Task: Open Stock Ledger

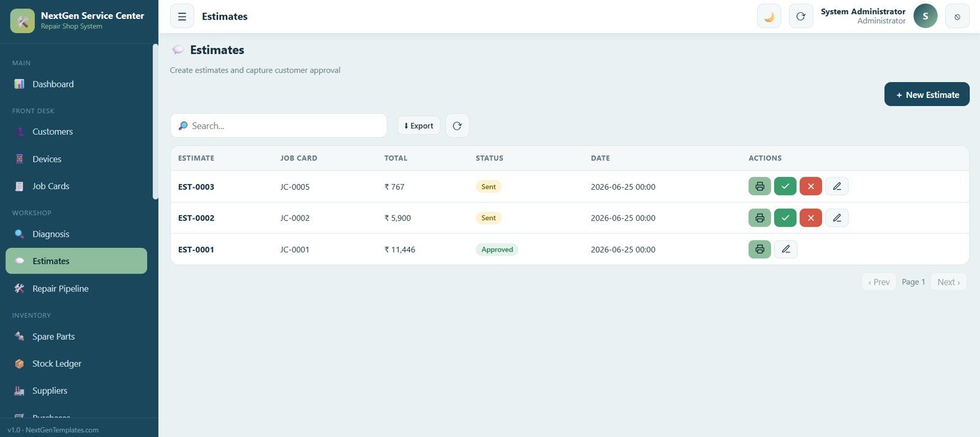Action: (76, 364)
